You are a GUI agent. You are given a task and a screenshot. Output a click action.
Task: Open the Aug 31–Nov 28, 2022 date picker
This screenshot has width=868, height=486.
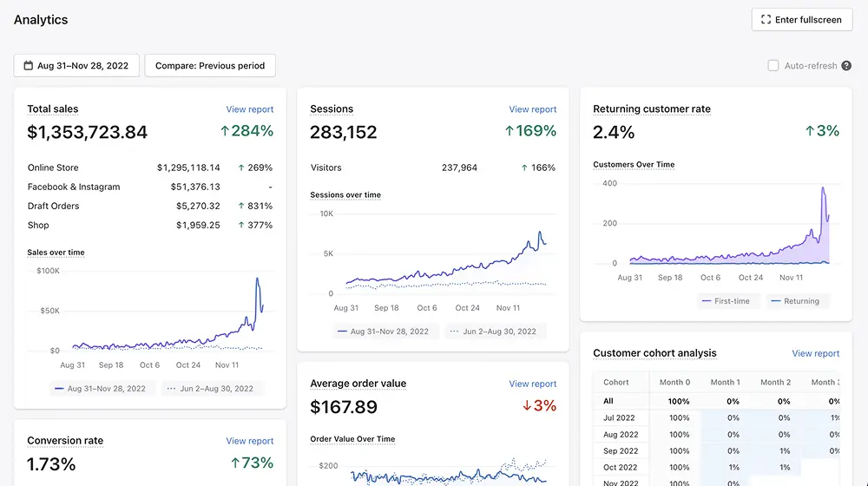click(x=76, y=65)
